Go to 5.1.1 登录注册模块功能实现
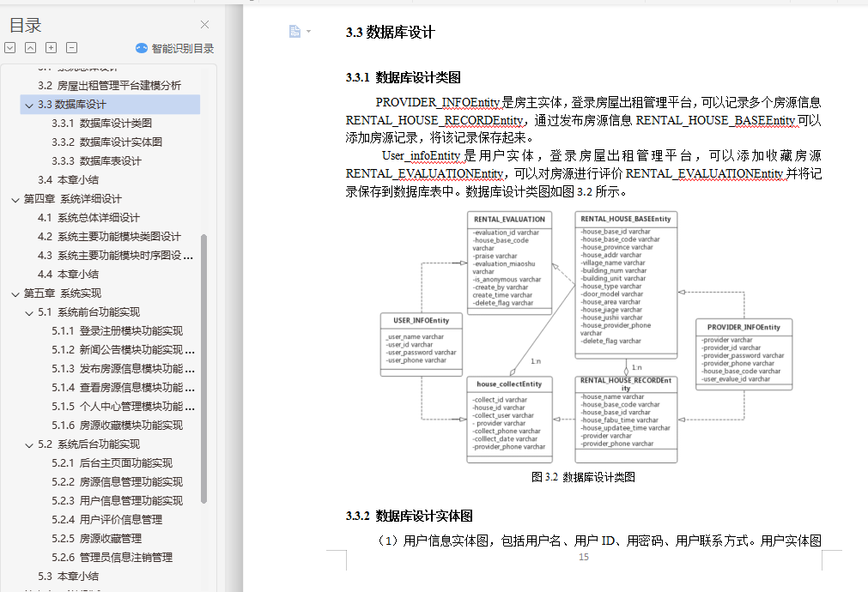 117,331
